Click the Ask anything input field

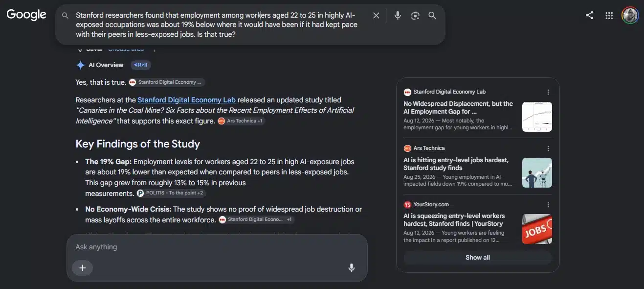pos(217,247)
